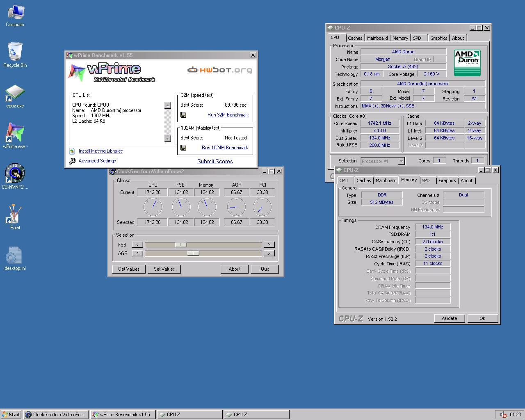Select the CG-NVNF2 ClockGen desktop shortcut
The height and width of the screenshot is (420, 525).
pos(15,177)
